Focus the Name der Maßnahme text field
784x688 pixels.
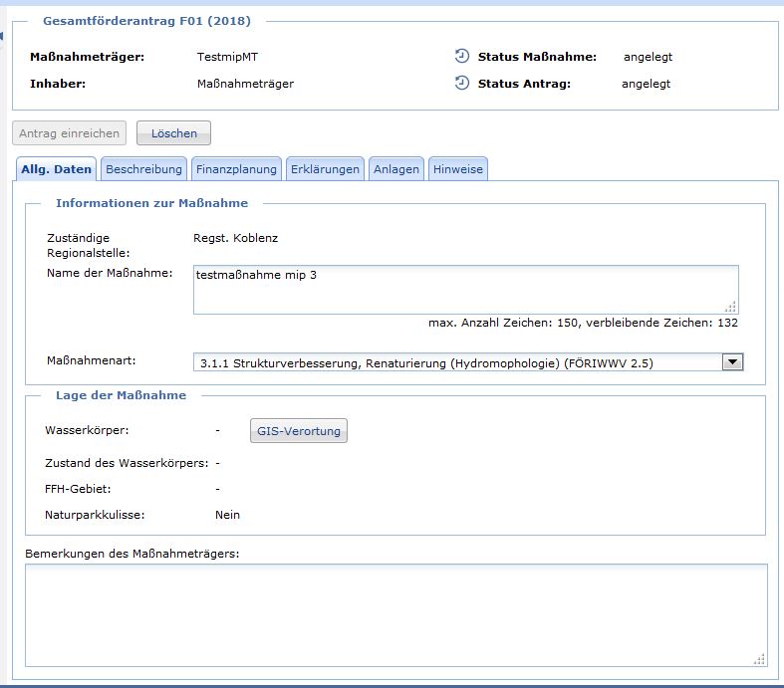point(466,290)
